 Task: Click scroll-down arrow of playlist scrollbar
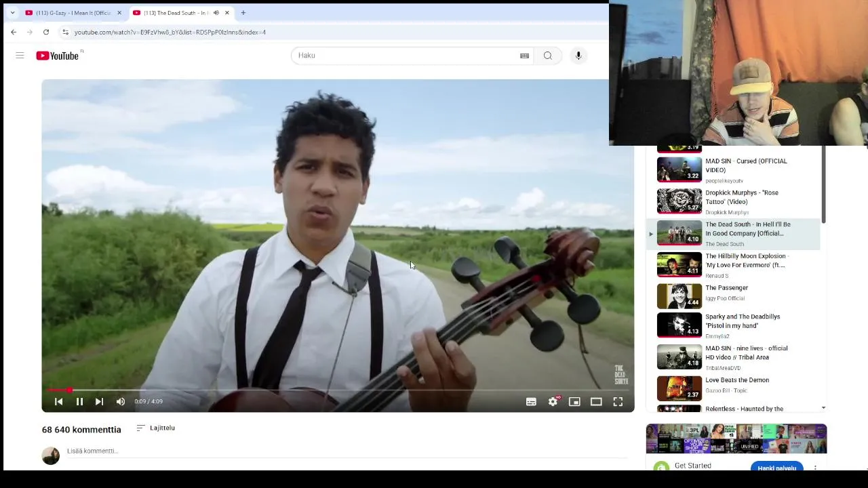point(823,408)
